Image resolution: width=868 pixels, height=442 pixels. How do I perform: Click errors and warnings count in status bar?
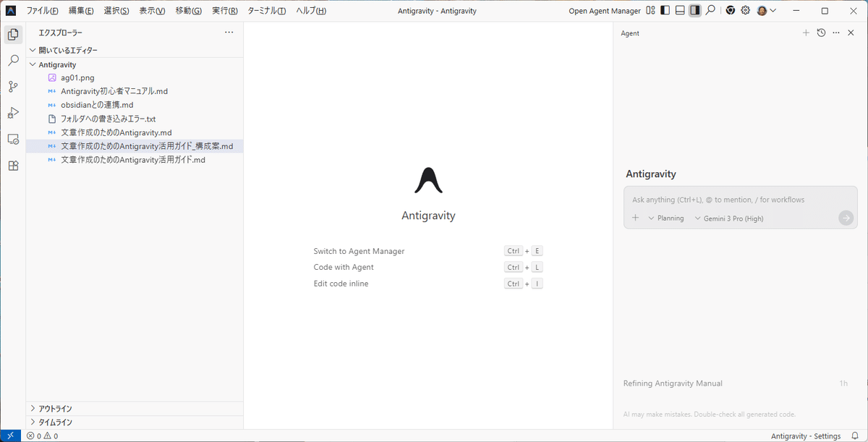coord(42,436)
